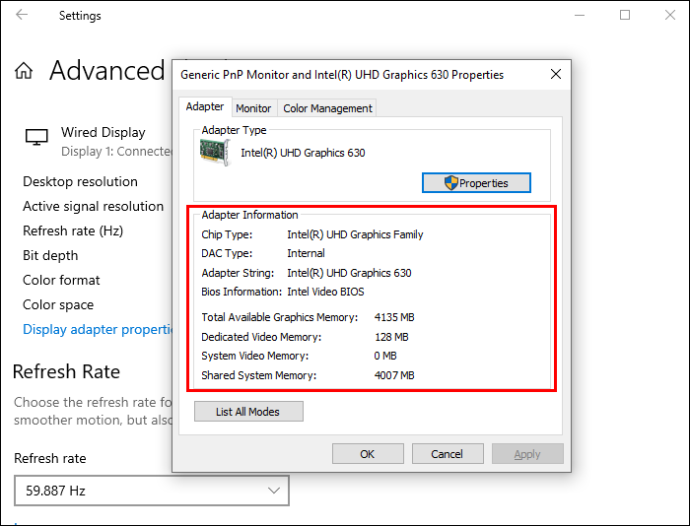
Task: Click the '4135 MB' total graphics memory value
Action: click(394, 317)
